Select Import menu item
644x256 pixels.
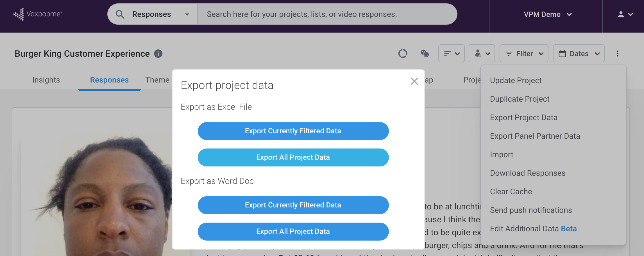tap(554, 155)
